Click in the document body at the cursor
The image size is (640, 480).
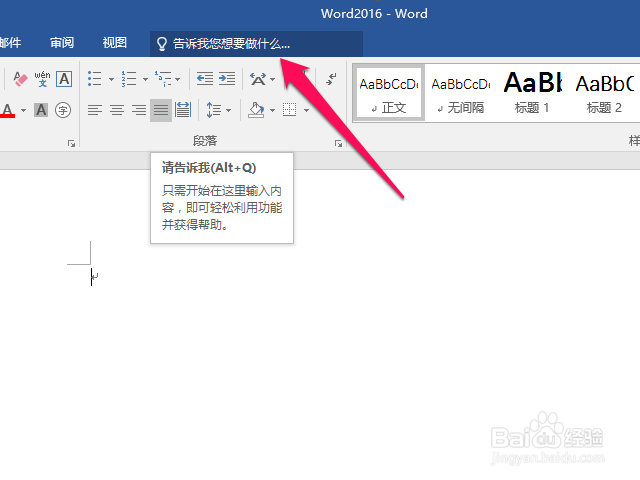[x=92, y=277]
